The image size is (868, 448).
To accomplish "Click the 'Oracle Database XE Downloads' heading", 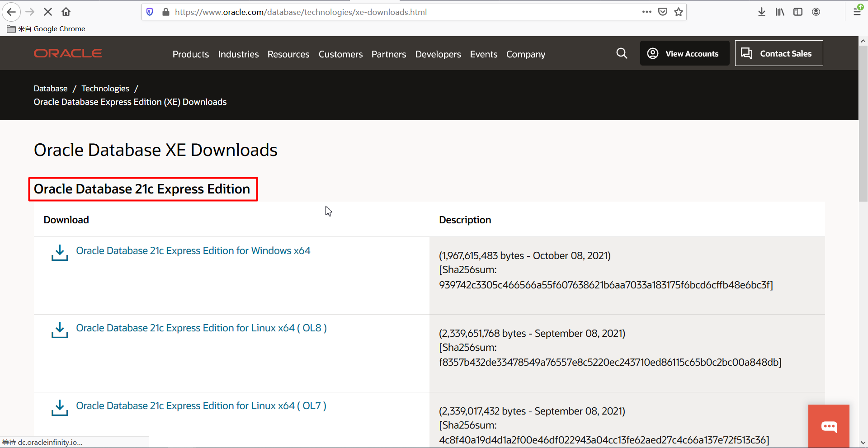I will (x=156, y=150).
